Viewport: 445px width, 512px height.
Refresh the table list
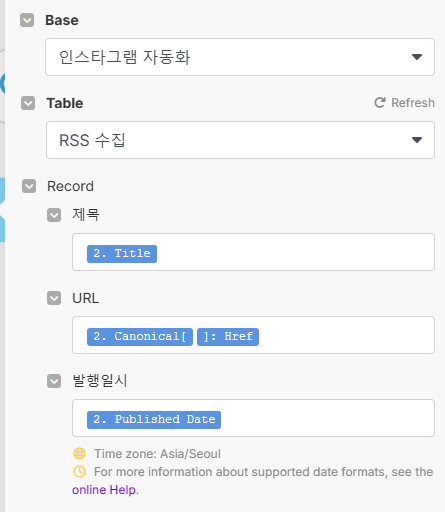pyautogui.click(x=404, y=103)
